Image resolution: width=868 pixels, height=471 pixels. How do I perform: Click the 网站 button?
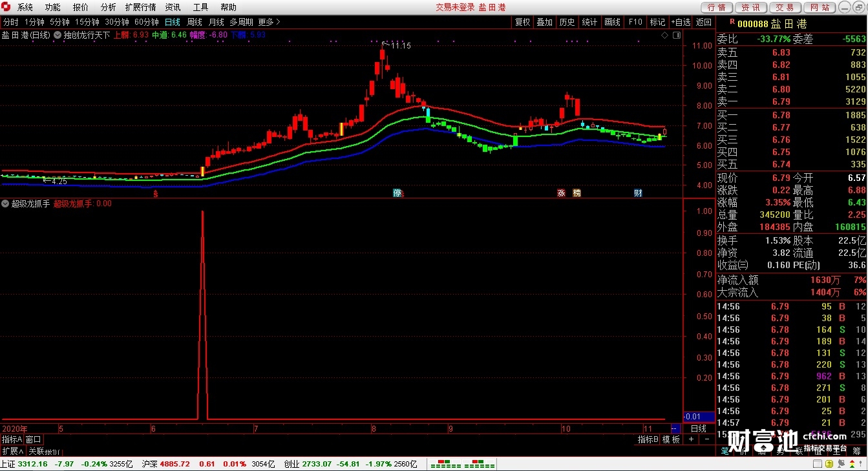820,8
